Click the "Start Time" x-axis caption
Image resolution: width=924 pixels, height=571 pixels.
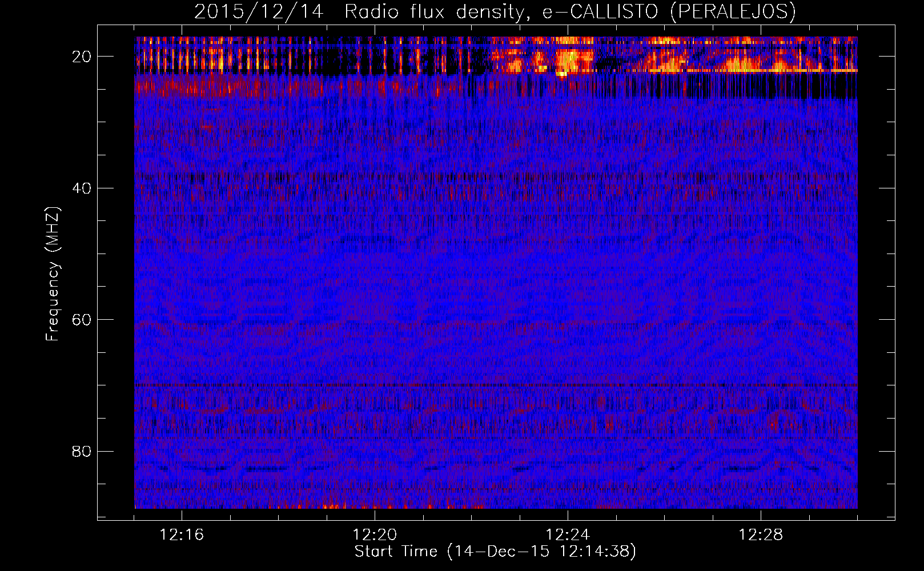(x=395, y=552)
